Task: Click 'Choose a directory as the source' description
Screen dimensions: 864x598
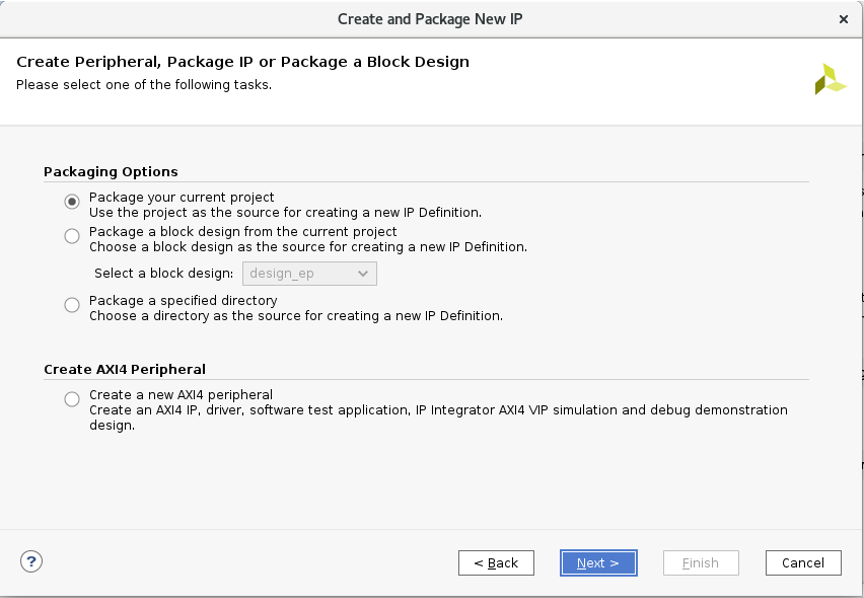Action: tap(296, 316)
